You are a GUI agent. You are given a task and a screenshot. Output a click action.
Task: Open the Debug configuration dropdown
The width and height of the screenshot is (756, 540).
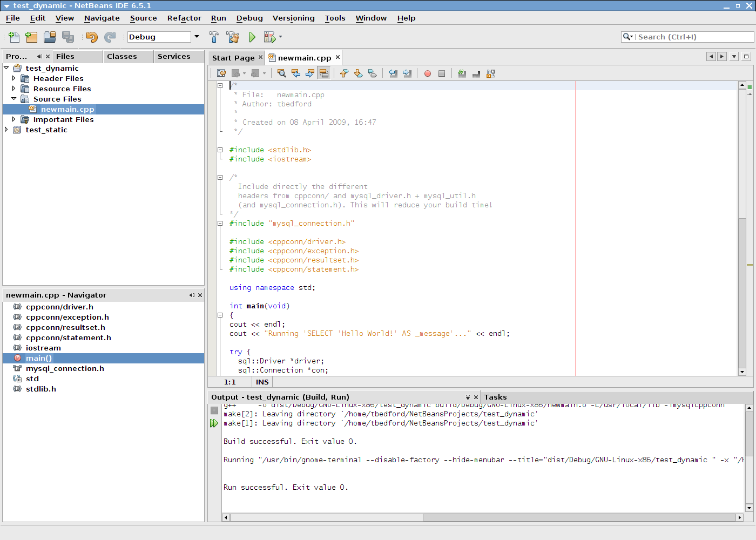coord(197,37)
